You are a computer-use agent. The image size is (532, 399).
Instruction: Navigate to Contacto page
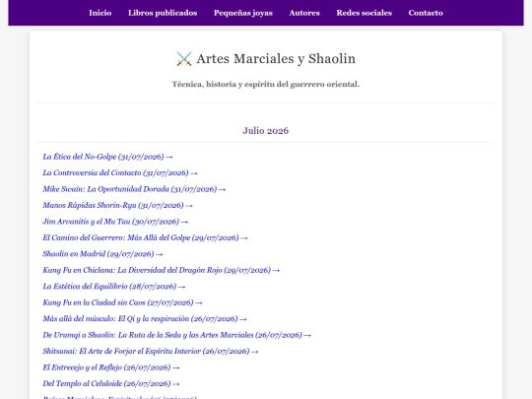click(x=426, y=13)
